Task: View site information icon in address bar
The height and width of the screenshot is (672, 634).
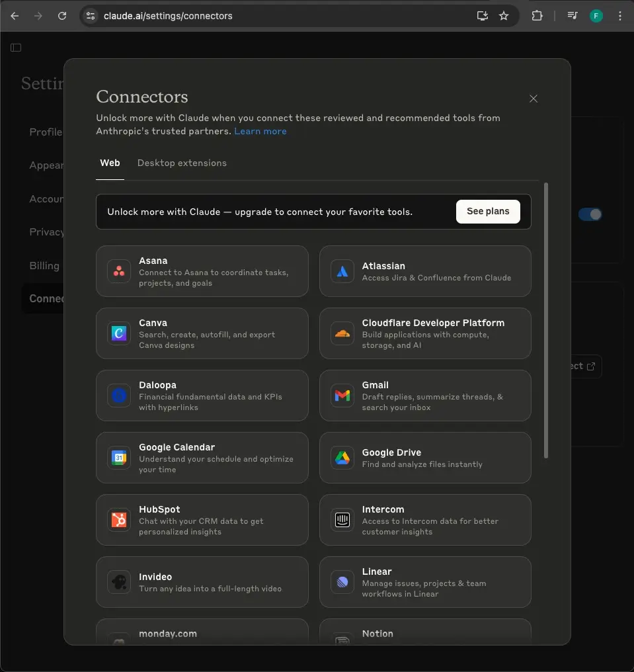Action: 91,16
